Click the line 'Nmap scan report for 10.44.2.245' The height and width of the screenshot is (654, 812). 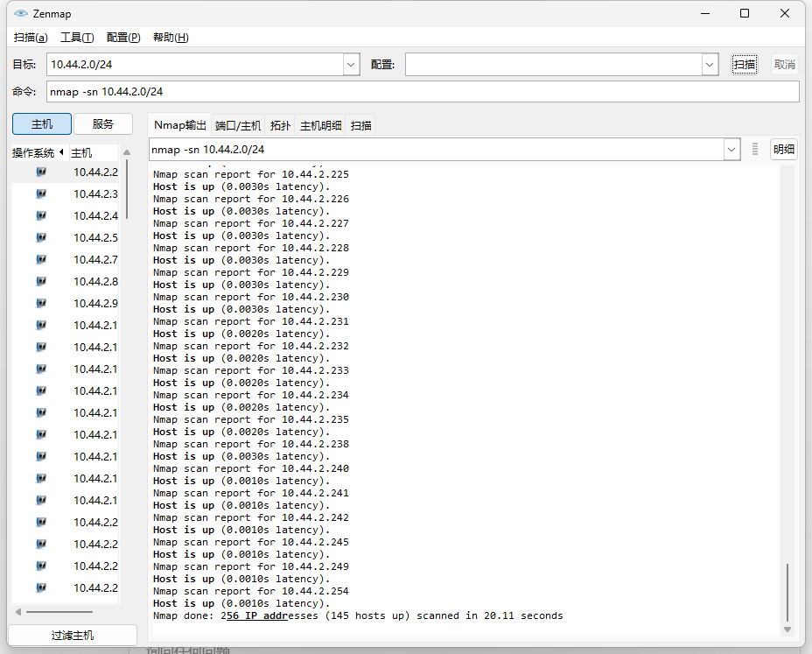point(251,542)
